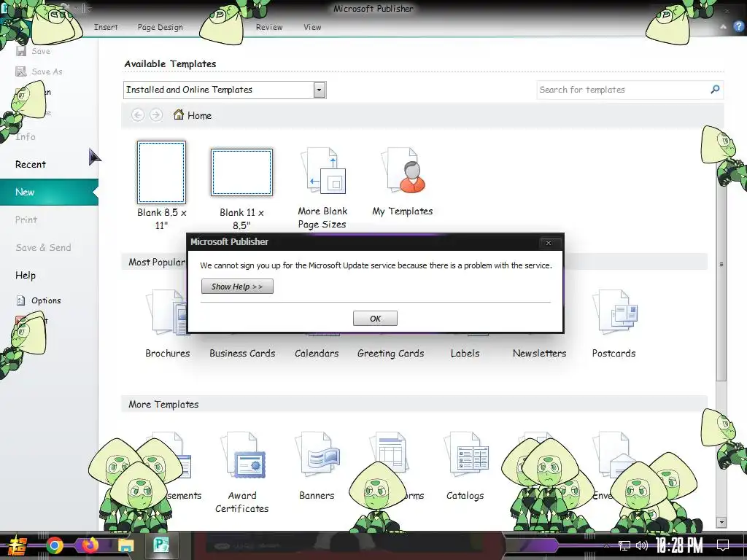The width and height of the screenshot is (747, 560).
Task: Click the Business Cards label
Action: tap(242, 354)
